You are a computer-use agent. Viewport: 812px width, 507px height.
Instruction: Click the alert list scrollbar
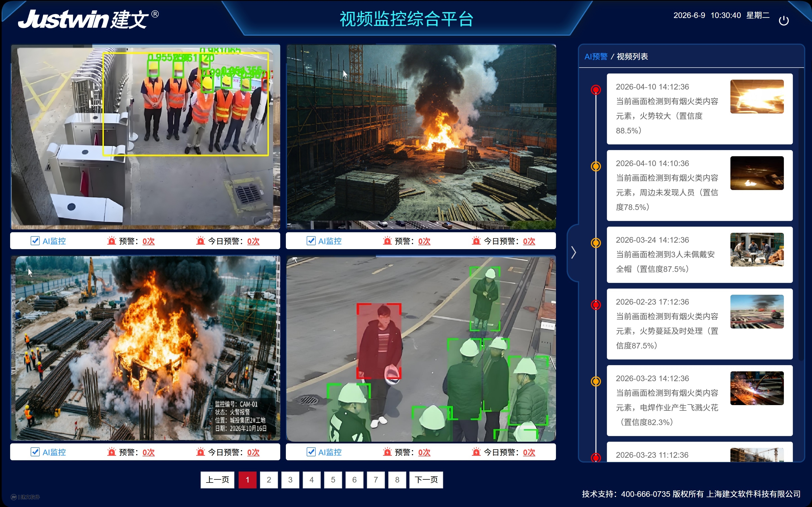[x=801, y=215]
